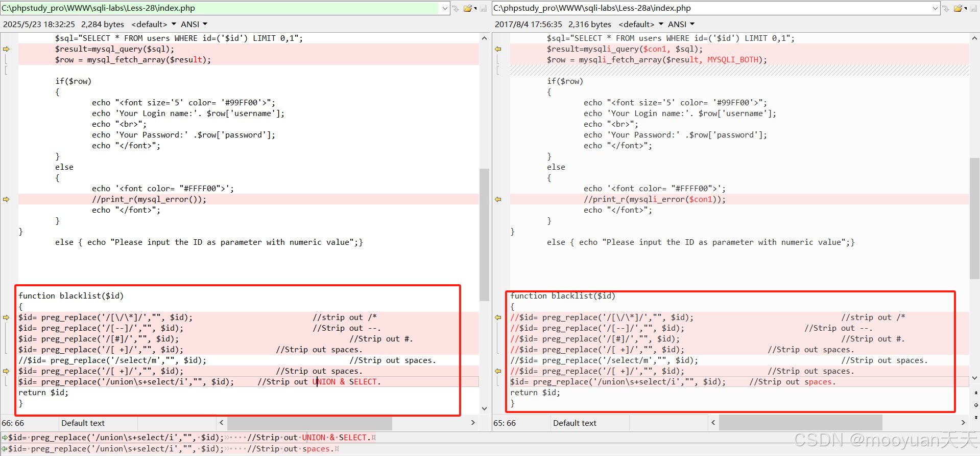
Task: Click right file size '2,316 bytes'
Action: click(590, 24)
